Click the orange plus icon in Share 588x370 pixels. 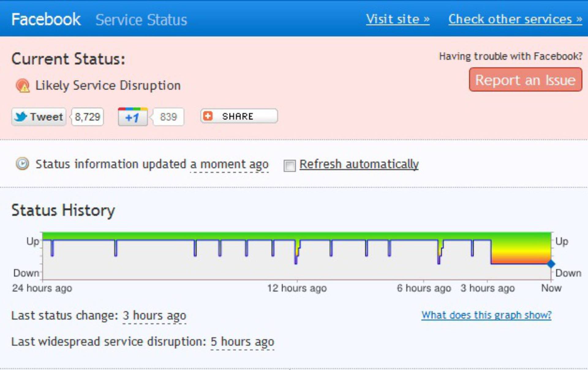tap(208, 116)
